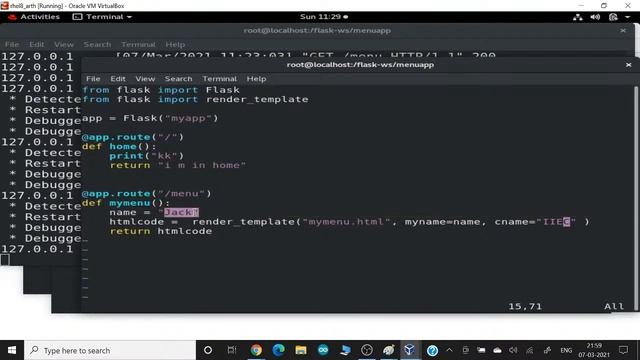Click the GNOME network status icon
The height and width of the screenshot is (360, 640).
[x=578, y=17]
